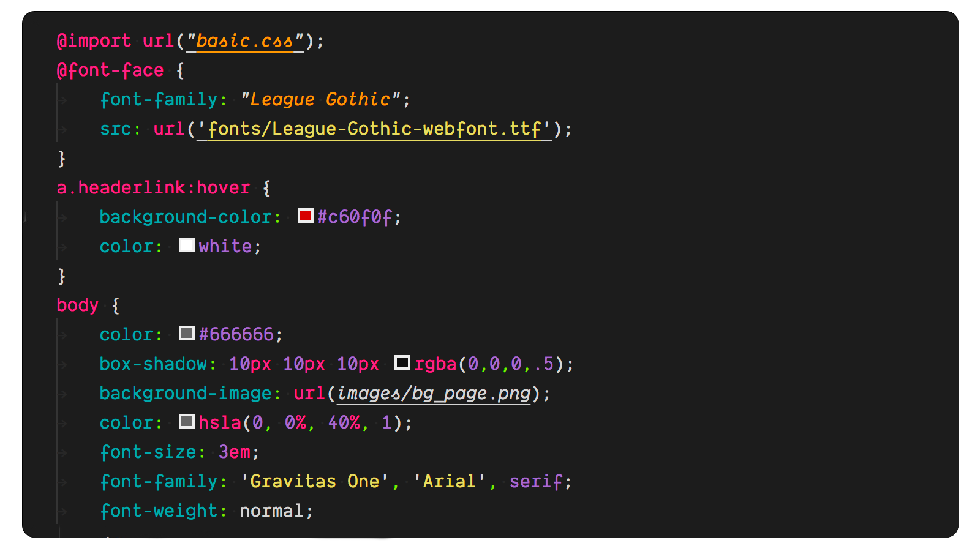Follow the "basic.css" import link

coord(245,41)
